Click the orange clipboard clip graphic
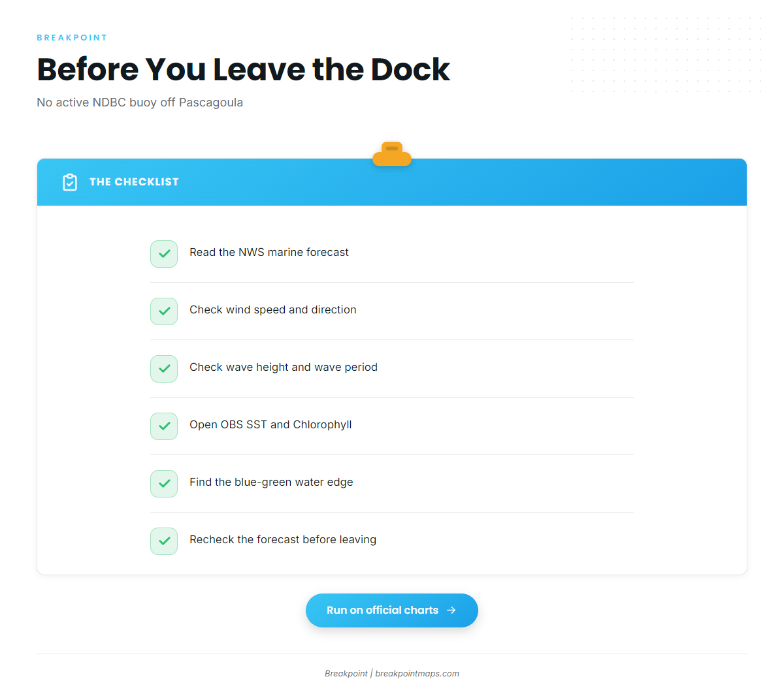 pos(392,154)
